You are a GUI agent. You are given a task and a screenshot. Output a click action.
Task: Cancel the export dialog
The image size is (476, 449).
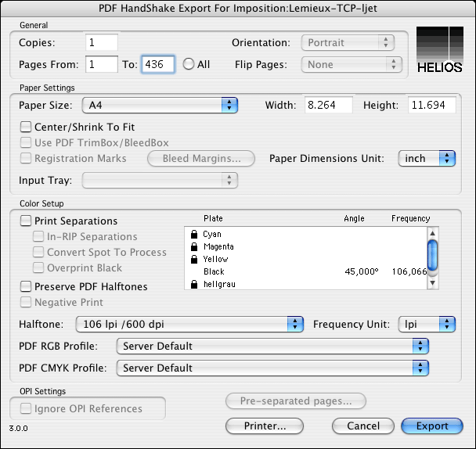click(363, 426)
